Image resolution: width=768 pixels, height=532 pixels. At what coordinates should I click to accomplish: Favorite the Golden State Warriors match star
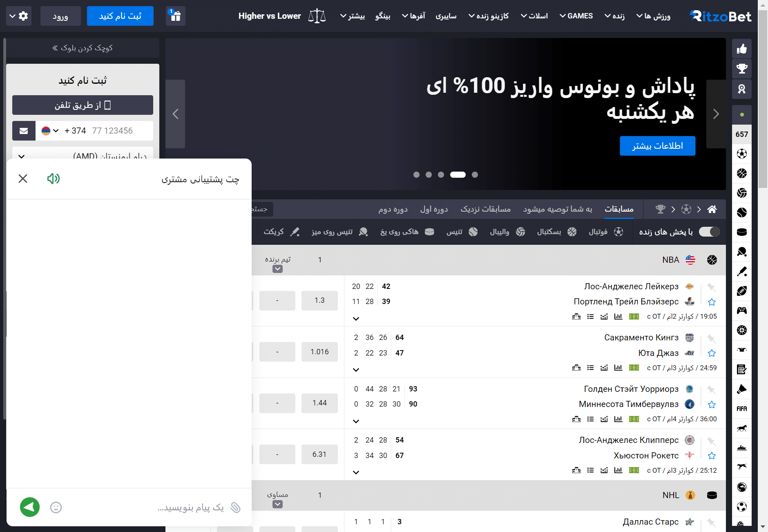click(712, 405)
